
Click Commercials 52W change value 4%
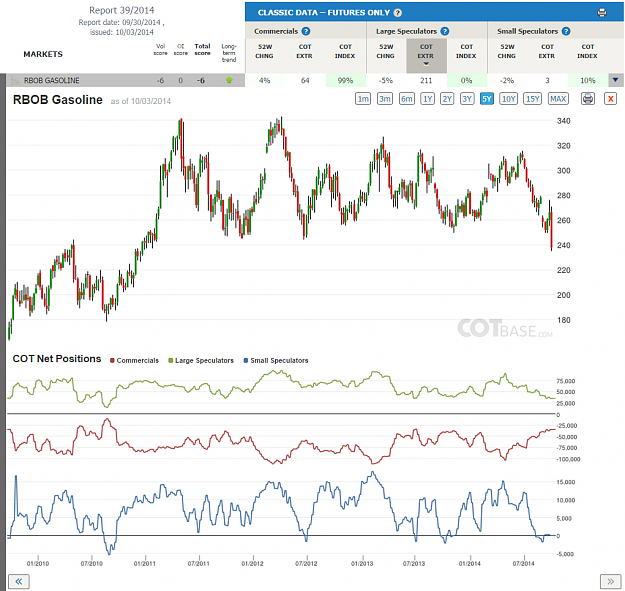[264, 81]
